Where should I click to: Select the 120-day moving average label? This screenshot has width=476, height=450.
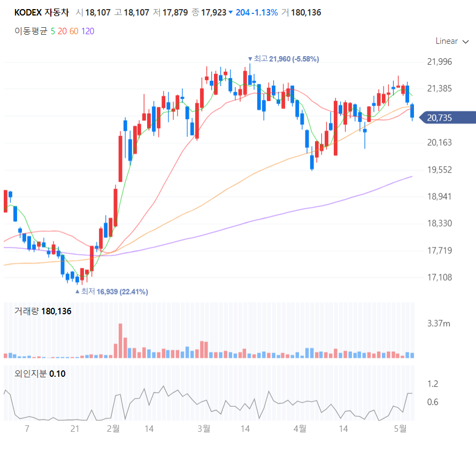click(x=88, y=31)
